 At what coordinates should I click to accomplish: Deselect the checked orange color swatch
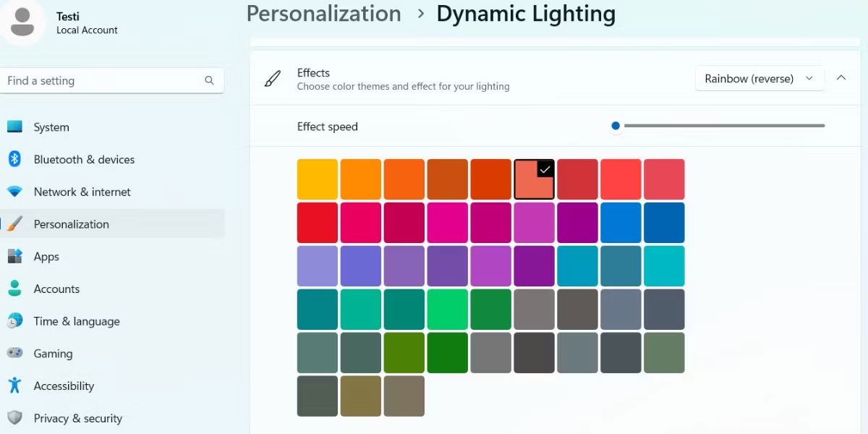[534, 179]
